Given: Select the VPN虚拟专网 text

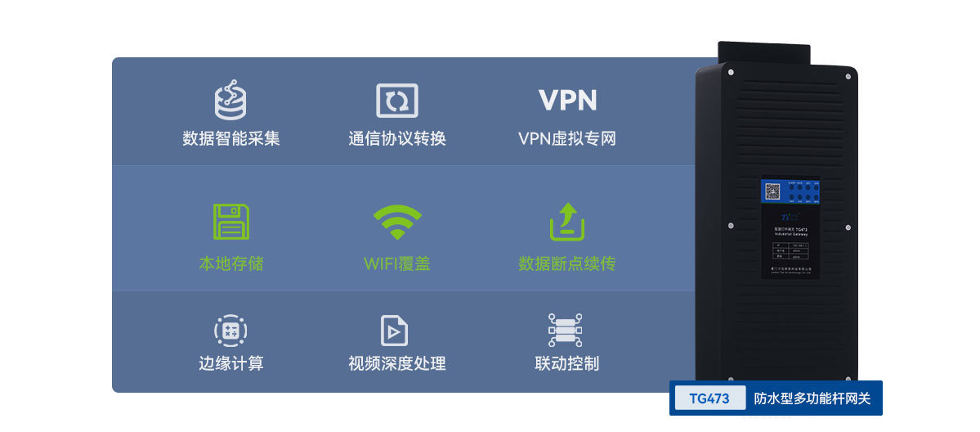Looking at the screenshot, I should point(567,138).
